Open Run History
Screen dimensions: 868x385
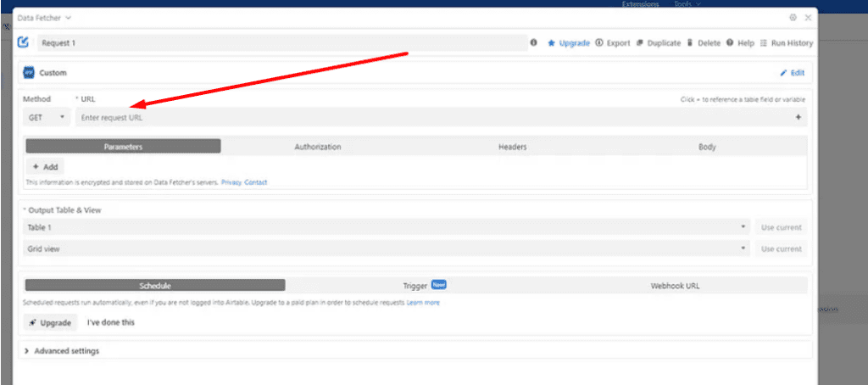point(787,42)
